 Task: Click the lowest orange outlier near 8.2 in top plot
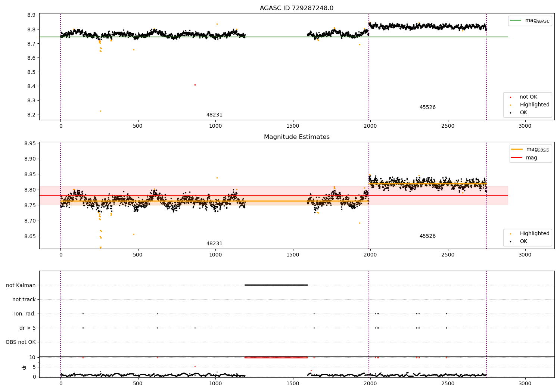pos(100,111)
